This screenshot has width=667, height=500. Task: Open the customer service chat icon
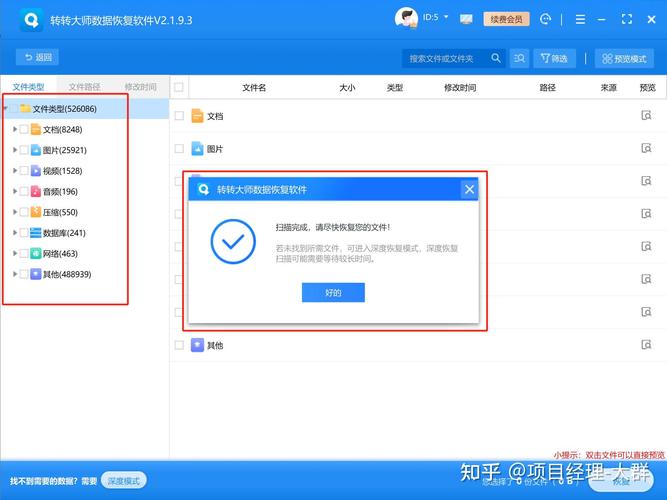545,19
